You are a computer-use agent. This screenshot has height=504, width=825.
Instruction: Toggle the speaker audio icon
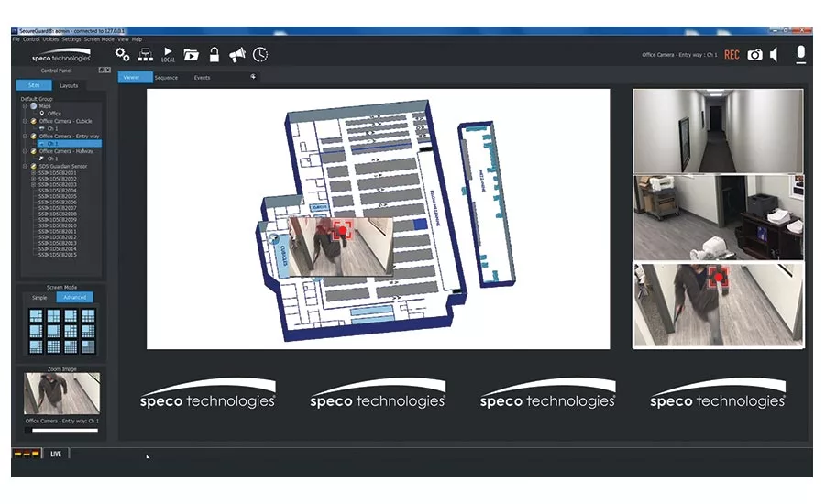[775, 55]
